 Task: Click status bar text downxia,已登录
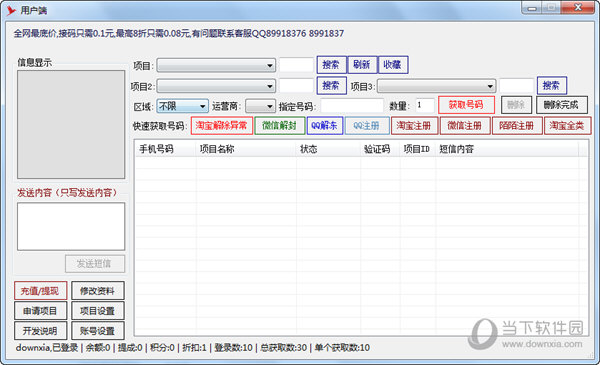click(47, 348)
